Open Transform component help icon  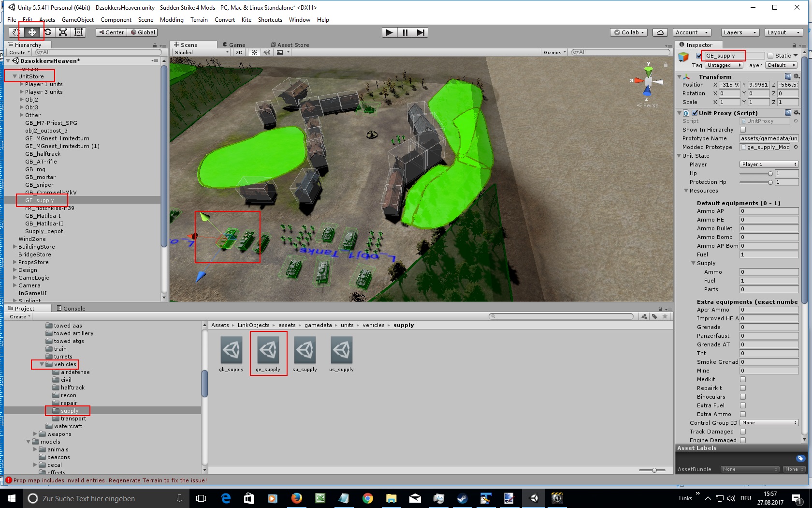tap(788, 76)
